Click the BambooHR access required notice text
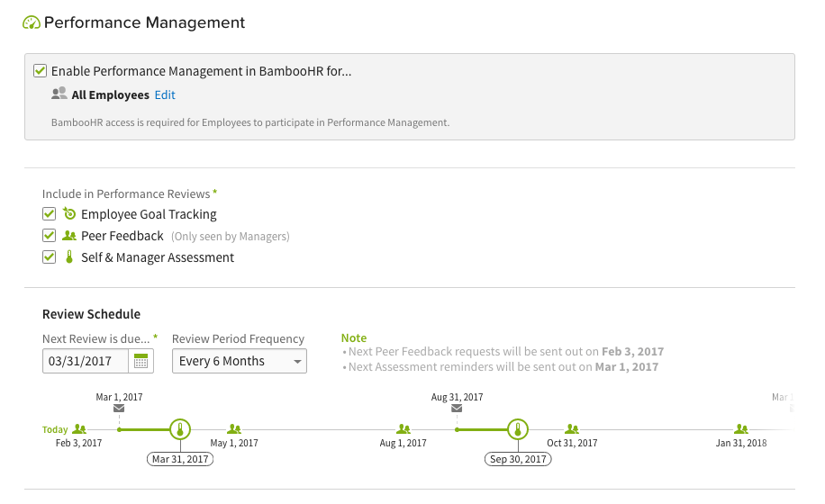 (250, 122)
